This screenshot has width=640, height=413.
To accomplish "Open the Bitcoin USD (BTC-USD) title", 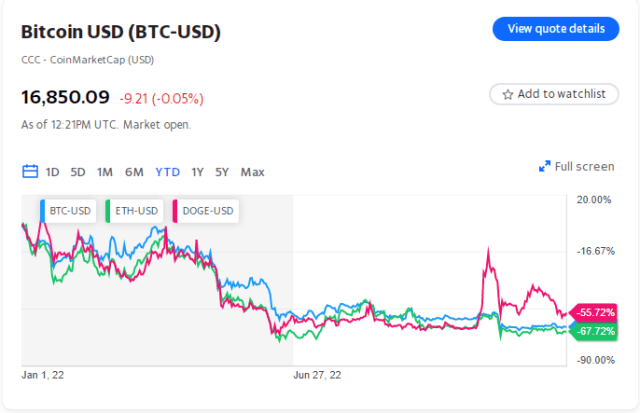I will 121,32.
